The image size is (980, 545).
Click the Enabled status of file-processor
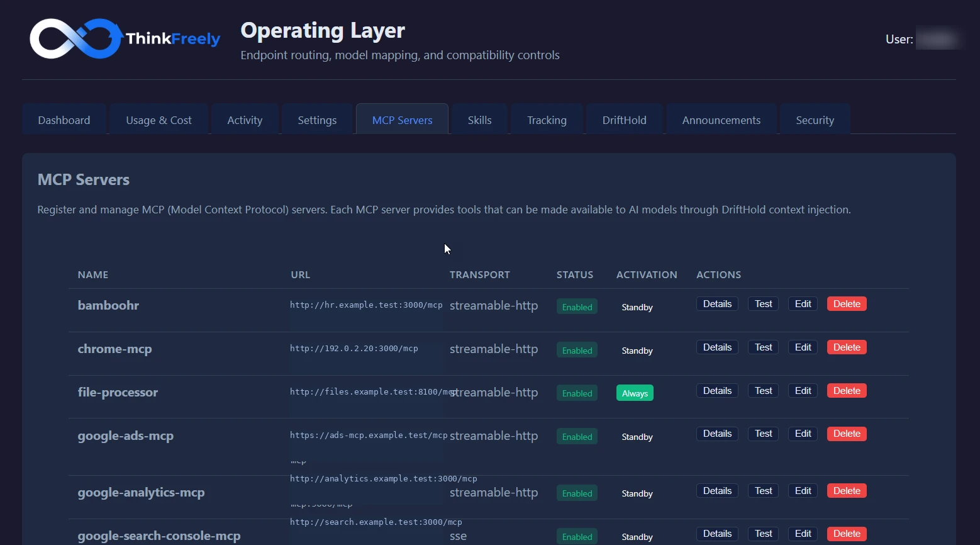[577, 393]
